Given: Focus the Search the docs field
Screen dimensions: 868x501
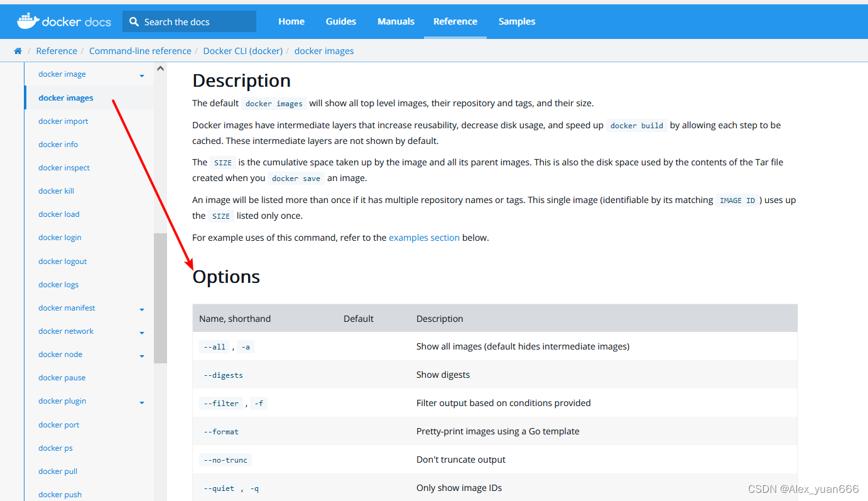Looking at the screenshot, I should pyautogui.click(x=189, y=21).
